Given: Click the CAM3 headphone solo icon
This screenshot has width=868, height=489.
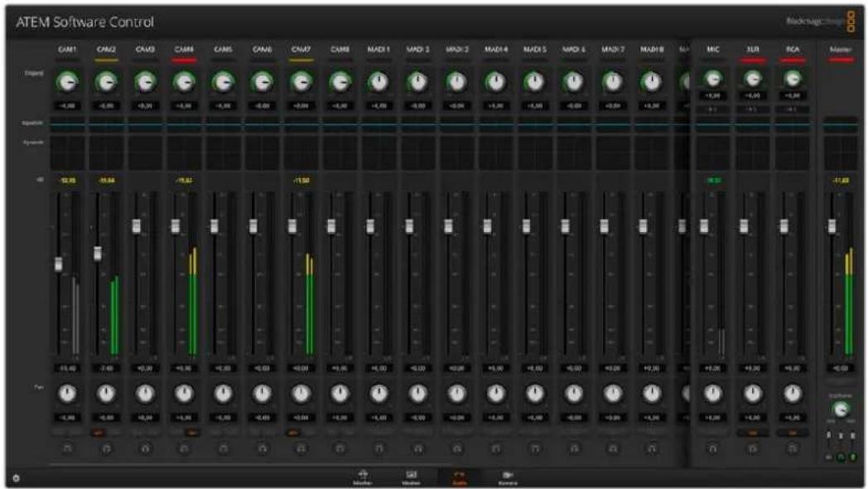Looking at the screenshot, I should coord(145,448).
